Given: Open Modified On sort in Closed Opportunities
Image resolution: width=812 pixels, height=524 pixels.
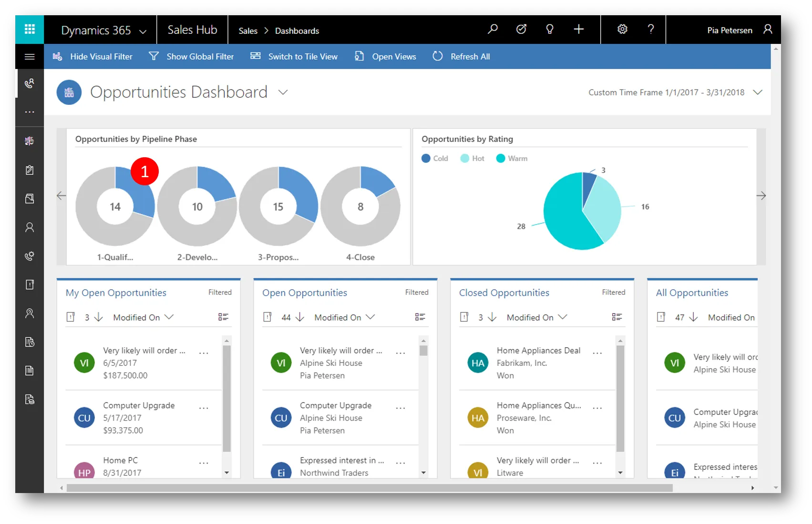Looking at the screenshot, I should click(537, 317).
